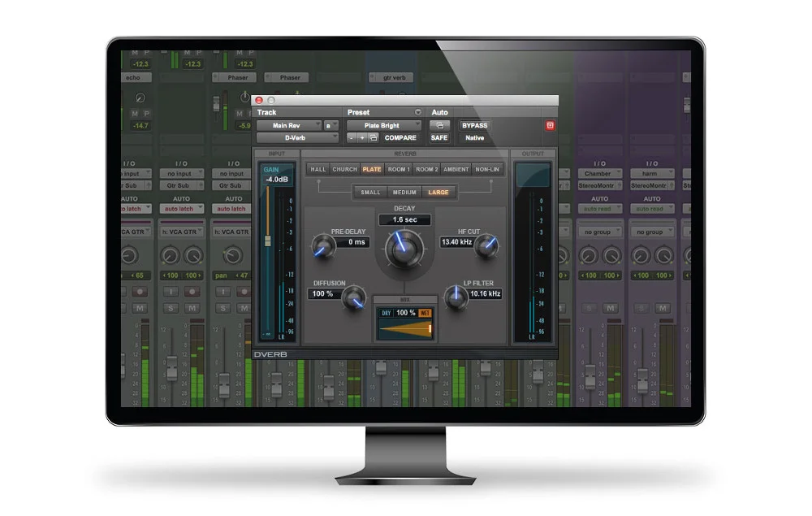The height and width of the screenshot is (516, 812).
Task: Click the HF Cut knob
Action: pyautogui.click(x=486, y=246)
